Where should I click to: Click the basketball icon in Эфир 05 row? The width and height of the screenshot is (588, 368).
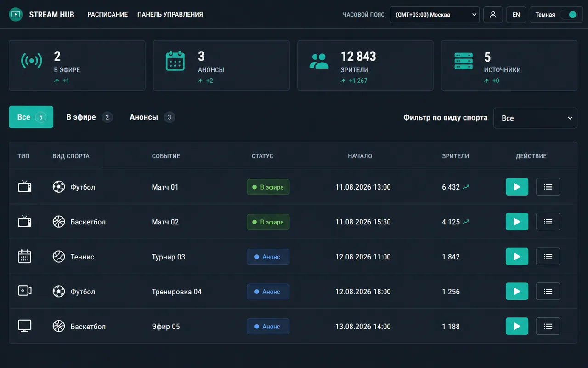tap(59, 326)
